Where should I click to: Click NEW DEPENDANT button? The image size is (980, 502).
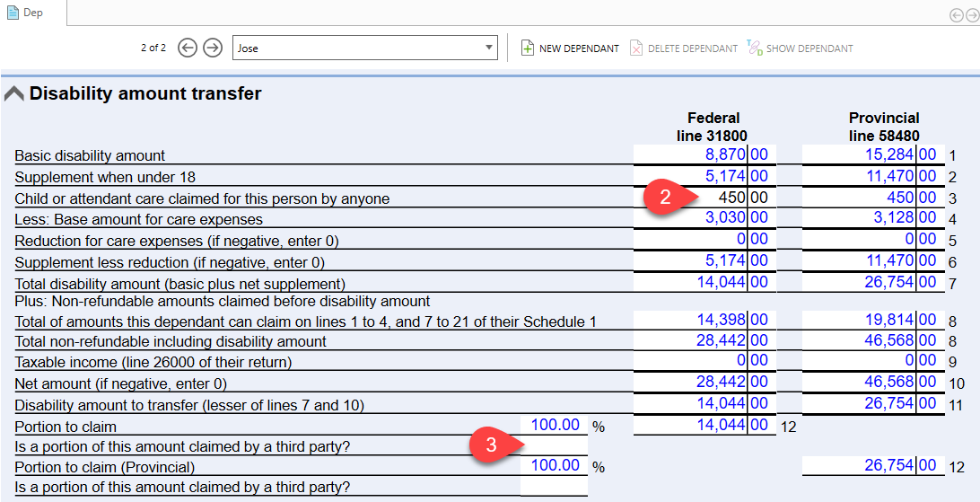tap(570, 48)
